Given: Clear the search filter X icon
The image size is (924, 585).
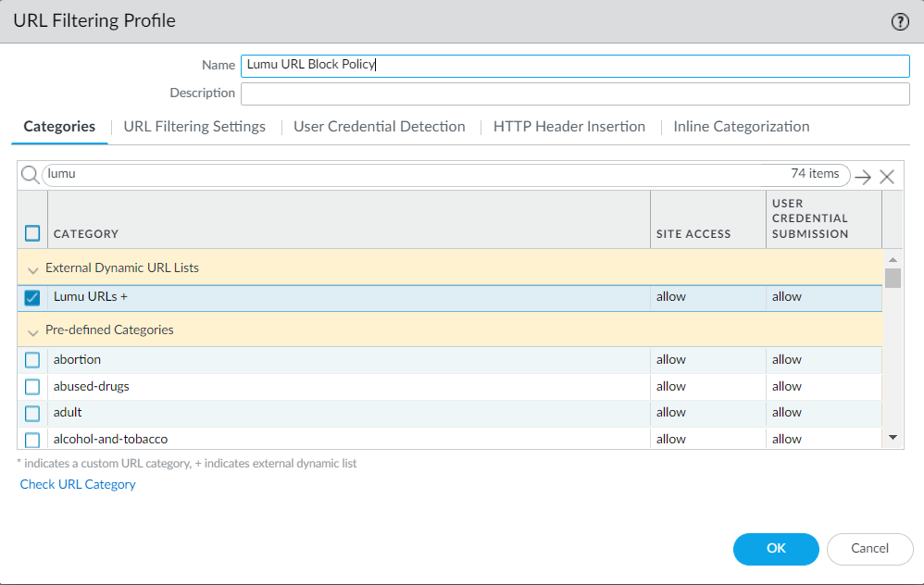Looking at the screenshot, I should (887, 177).
